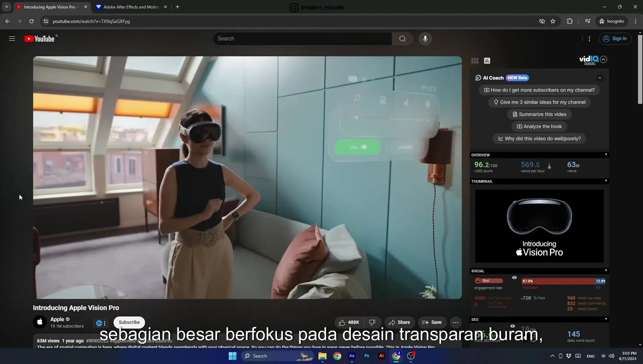Toggle third-party cookie blocking eye icon
Image resolution: width=643 pixels, height=364 pixels.
(x=542, y=21)
